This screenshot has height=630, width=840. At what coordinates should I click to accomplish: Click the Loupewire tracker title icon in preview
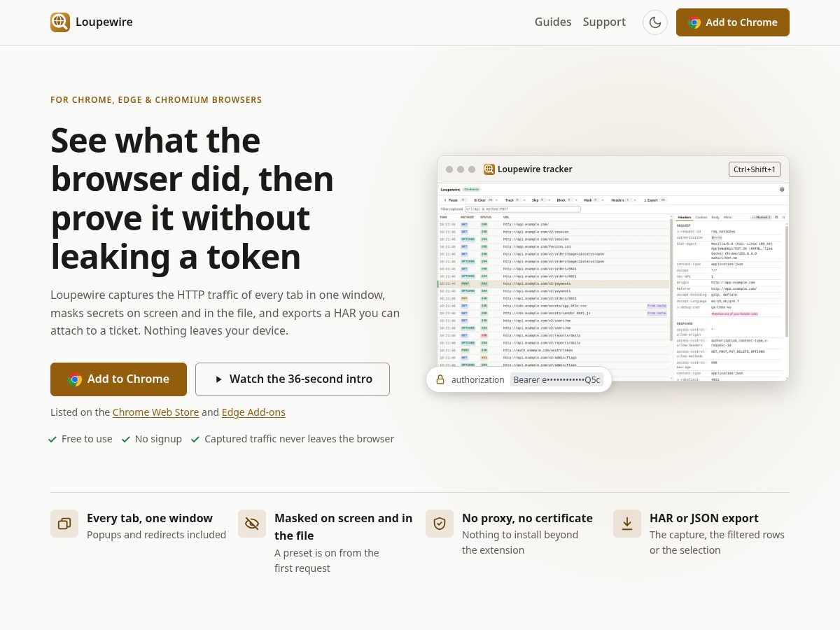(x=489, y=169)
